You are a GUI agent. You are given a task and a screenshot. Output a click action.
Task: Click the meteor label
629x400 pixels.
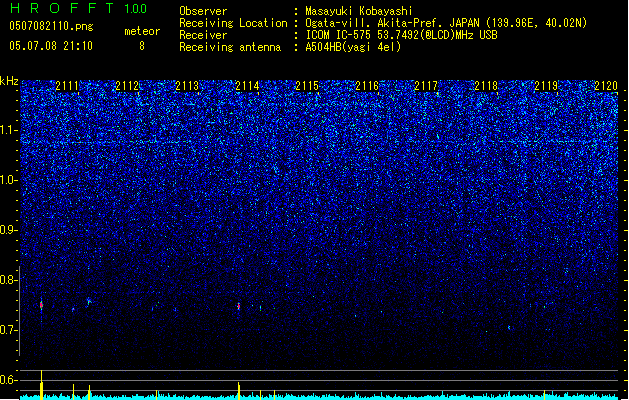[x=142, y=31]
